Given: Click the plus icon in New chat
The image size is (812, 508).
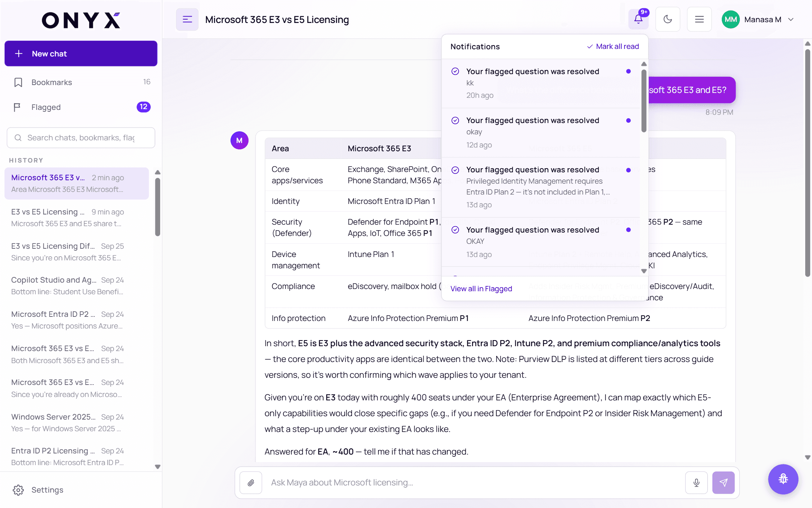Looking at the screenshot, I should pos(19,54).
